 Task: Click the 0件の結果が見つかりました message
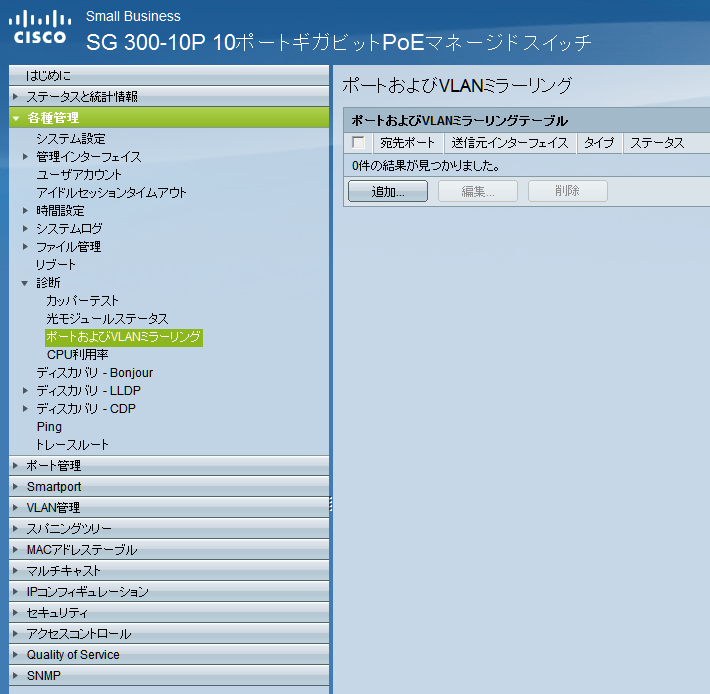[426, 166]
